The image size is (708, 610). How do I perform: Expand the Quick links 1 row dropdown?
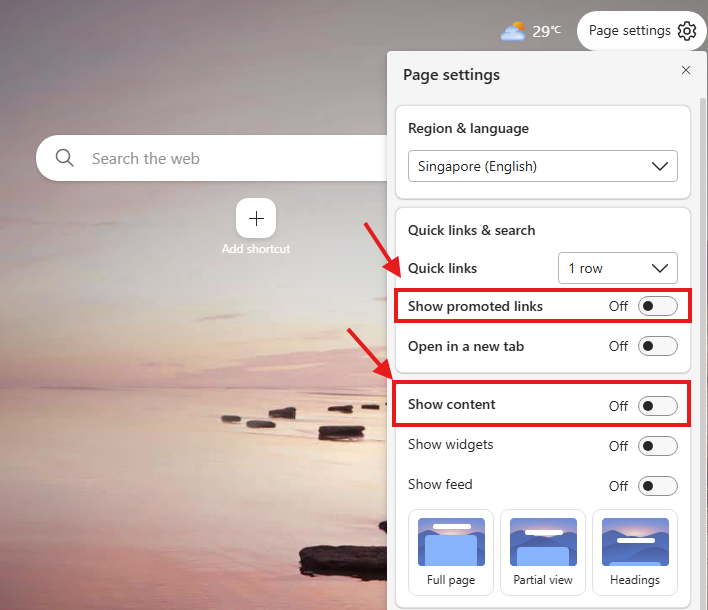[x=618, y=268]
